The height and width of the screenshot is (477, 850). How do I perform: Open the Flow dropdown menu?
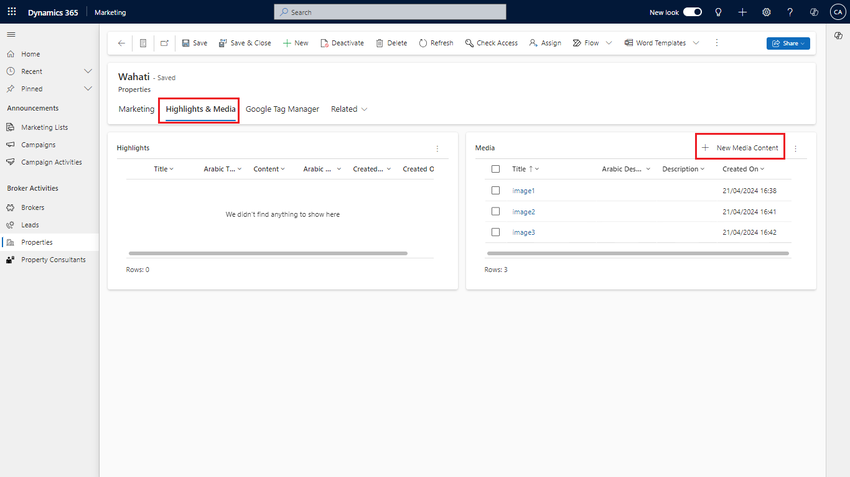[606, 43]
